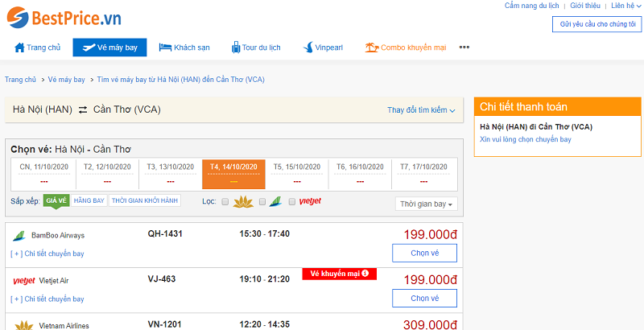Open Combo khuyến mại nav tab
This screenshot has width=644, height=330.
point(406,47)
